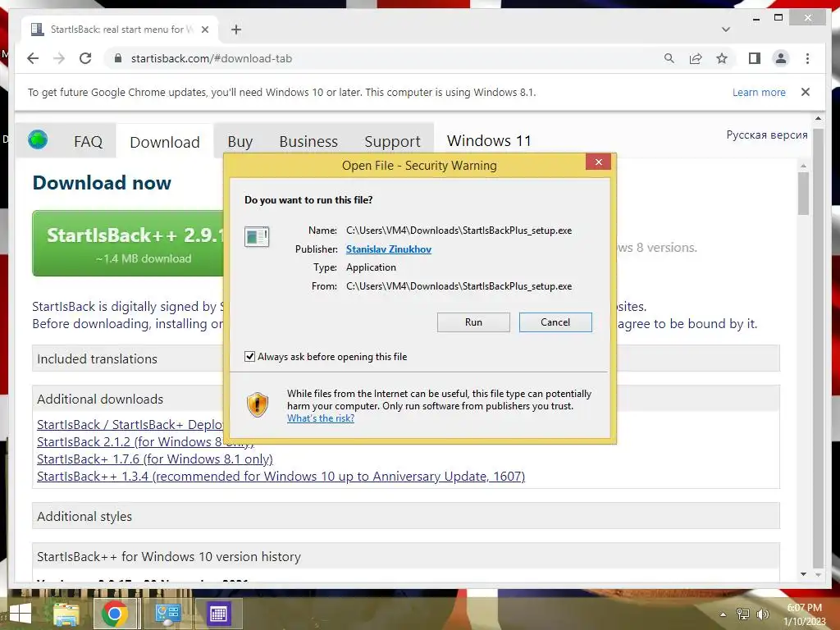840x630 pixels.
Task: Expand StartIsBack++ for Windows 10 version history
Action: point(405,556)
